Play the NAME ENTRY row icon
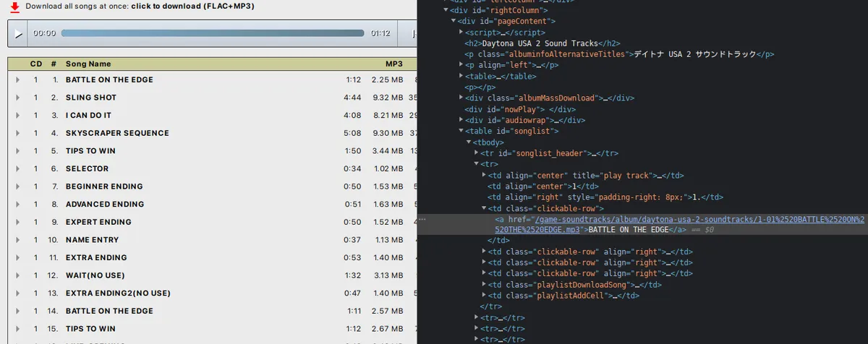868x344 pixels. click(17, 240)
